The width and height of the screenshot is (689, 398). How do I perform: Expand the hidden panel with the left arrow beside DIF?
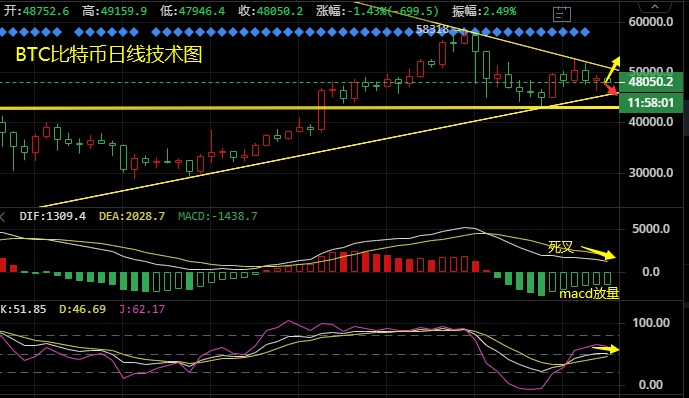(x=2, y=216)
